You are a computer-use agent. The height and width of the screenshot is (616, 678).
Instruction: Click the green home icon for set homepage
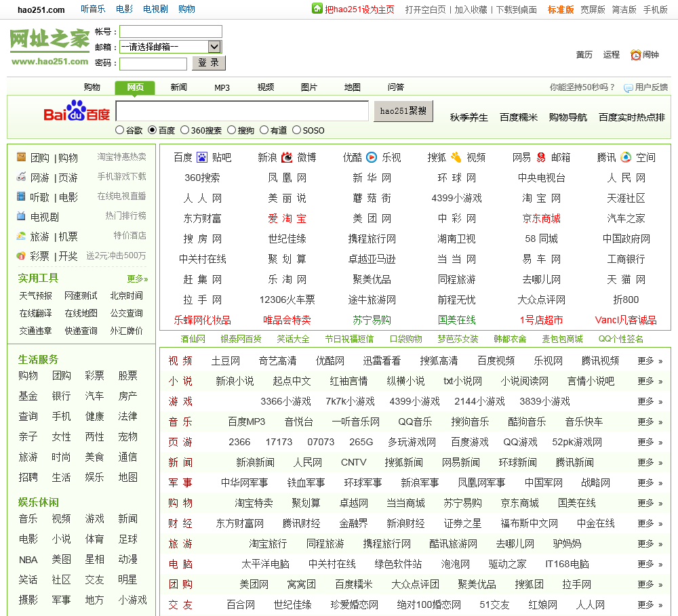point(317,8)
